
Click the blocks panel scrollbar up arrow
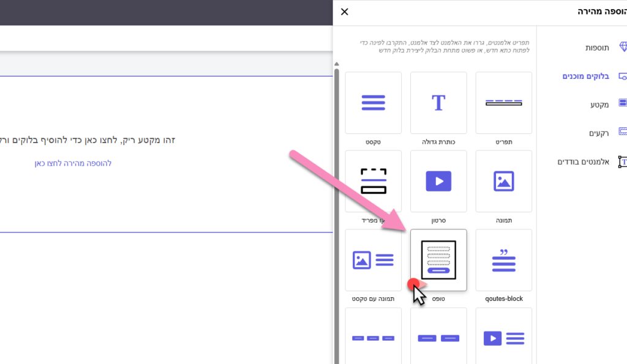[337, 64]
